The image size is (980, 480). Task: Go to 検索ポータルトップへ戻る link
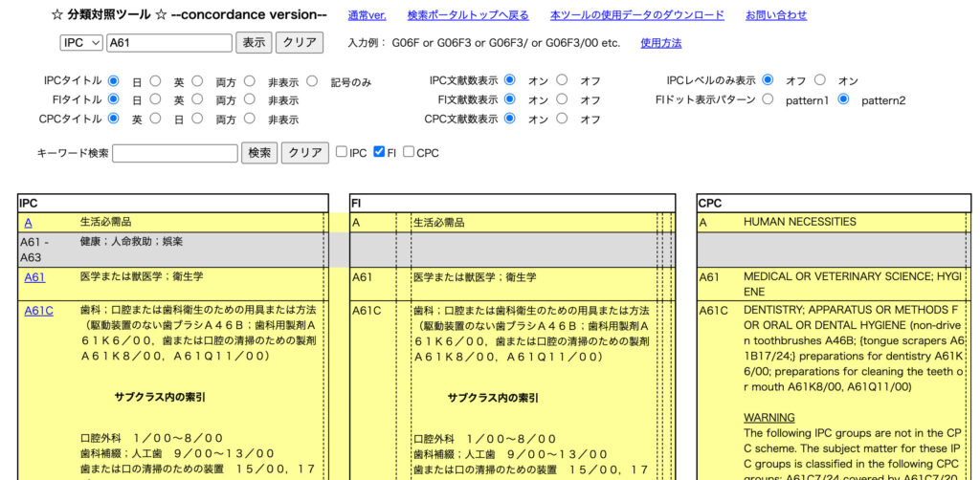(x=468, y=15)
